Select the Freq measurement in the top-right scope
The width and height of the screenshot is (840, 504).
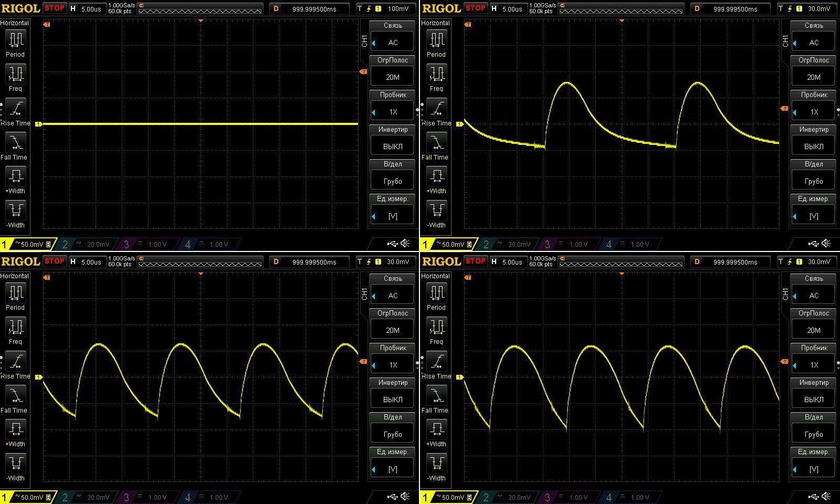pos(436,77)
